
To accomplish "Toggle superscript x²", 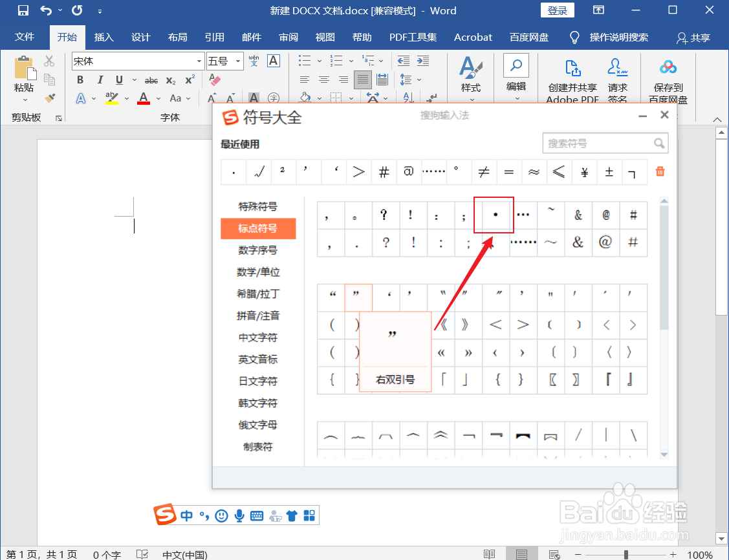I will [x=190, y=80].
